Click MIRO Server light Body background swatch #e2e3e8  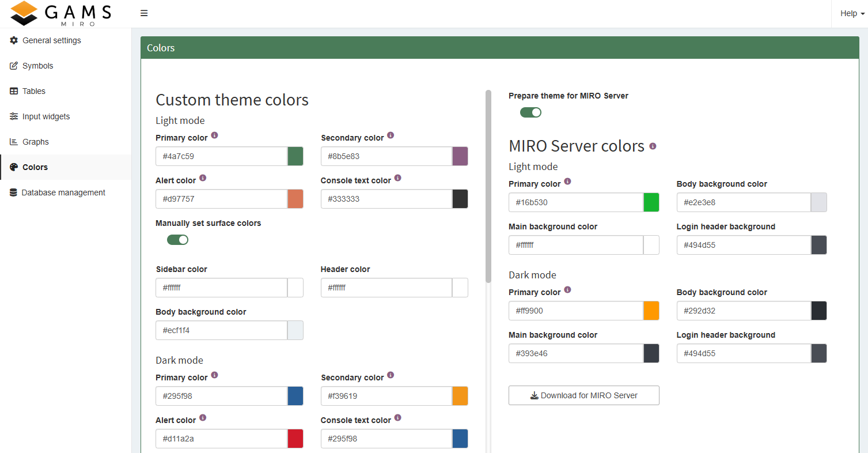click(x=819, y=202)
